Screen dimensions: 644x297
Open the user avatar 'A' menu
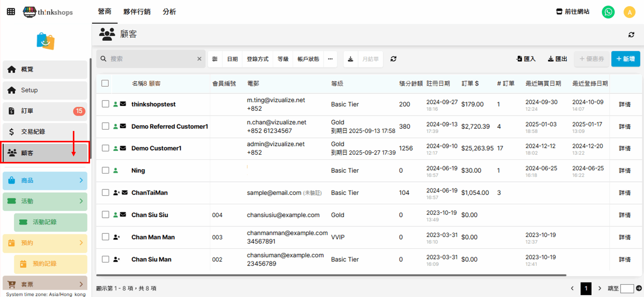click(629, 12)
